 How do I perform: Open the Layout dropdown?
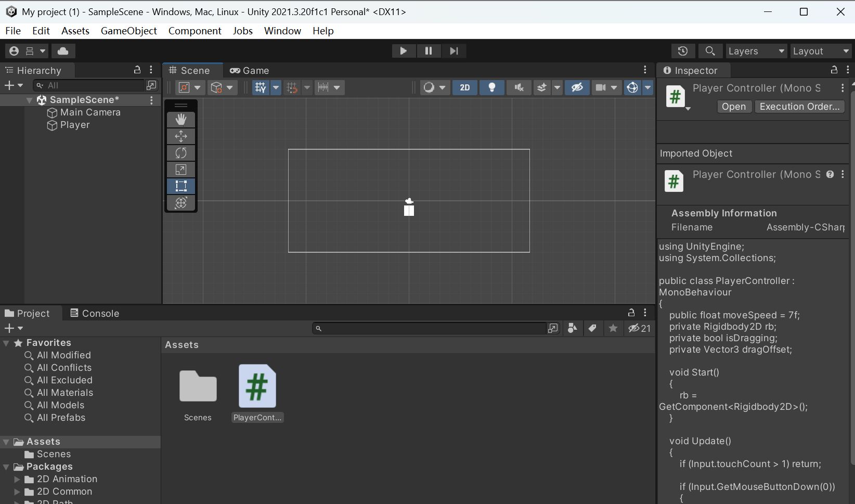(x=821, y=51)
